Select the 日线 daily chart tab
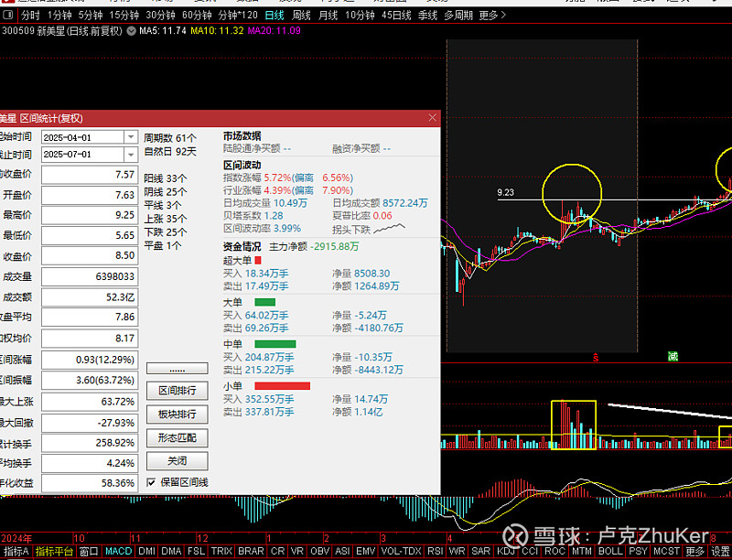 (274, 16)
